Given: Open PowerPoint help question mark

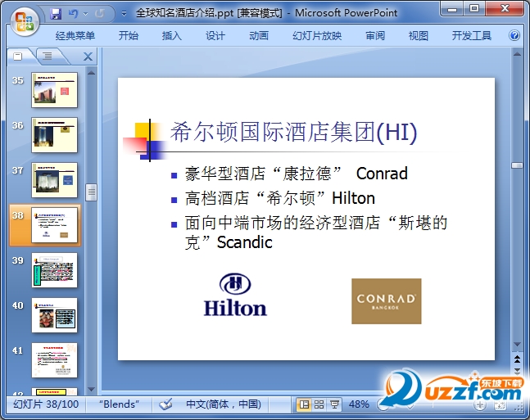Looking at the screenshot, I should 514,35.
